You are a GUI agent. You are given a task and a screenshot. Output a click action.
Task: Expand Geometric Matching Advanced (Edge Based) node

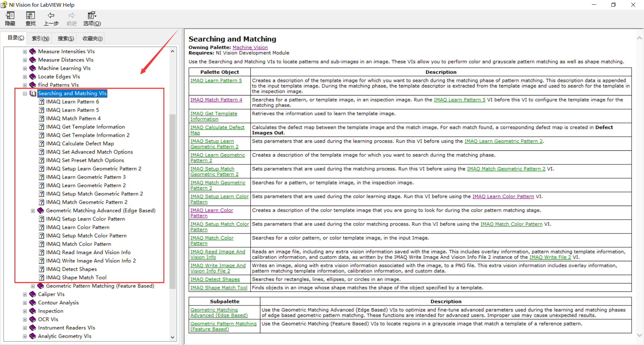(33, 211)
